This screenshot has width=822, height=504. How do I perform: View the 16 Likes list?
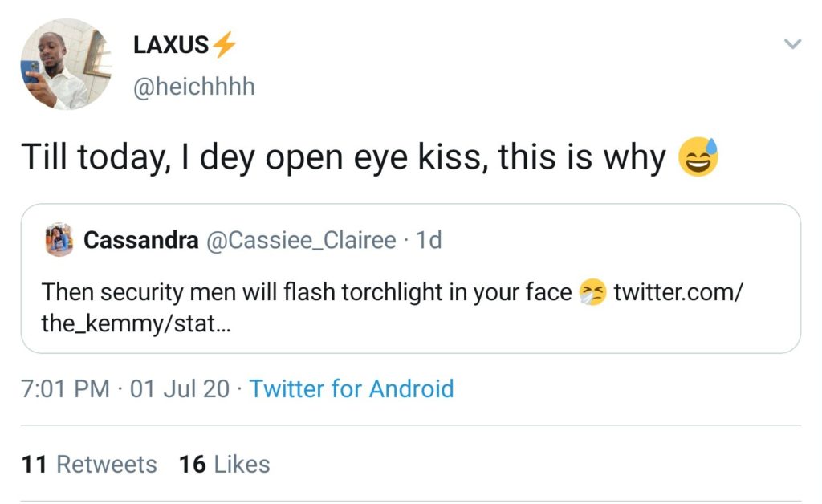tap(225, 464)
